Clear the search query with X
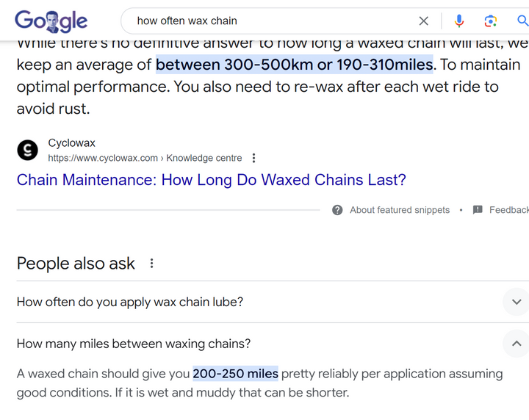 (x=423, y=21)
